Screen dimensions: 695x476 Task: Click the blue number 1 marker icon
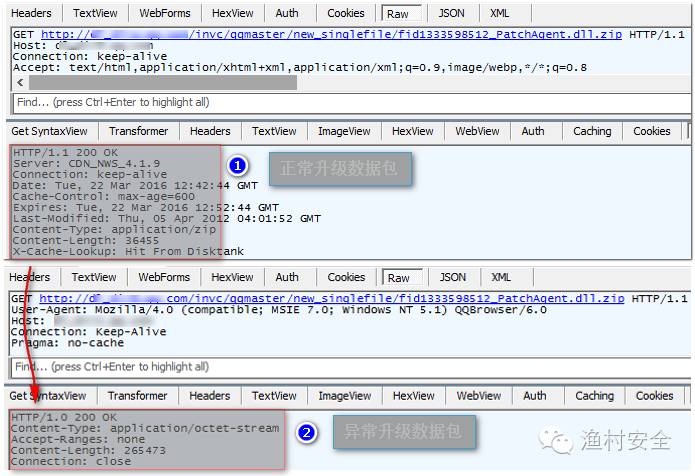coord(237,165)
